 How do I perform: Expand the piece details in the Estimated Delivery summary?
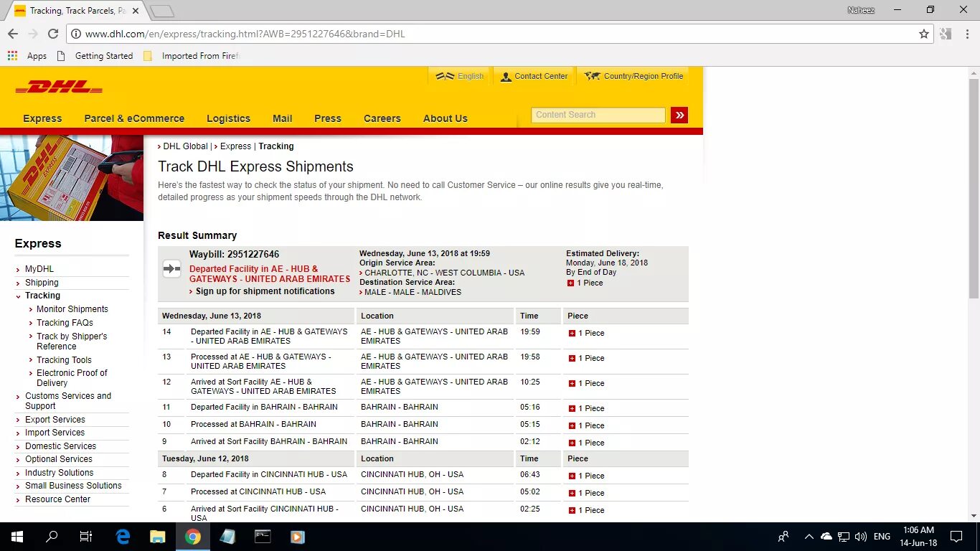click(x=570, y=283)
